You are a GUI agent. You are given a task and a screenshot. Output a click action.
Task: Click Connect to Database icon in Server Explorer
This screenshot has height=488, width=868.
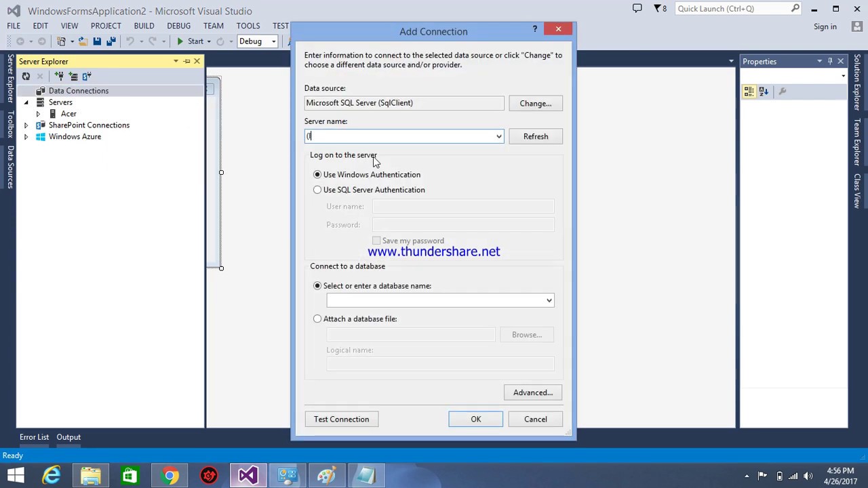tap(60, 77)
